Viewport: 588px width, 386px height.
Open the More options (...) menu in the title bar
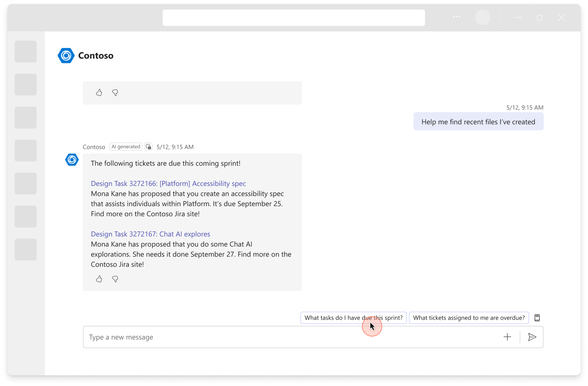456,17
